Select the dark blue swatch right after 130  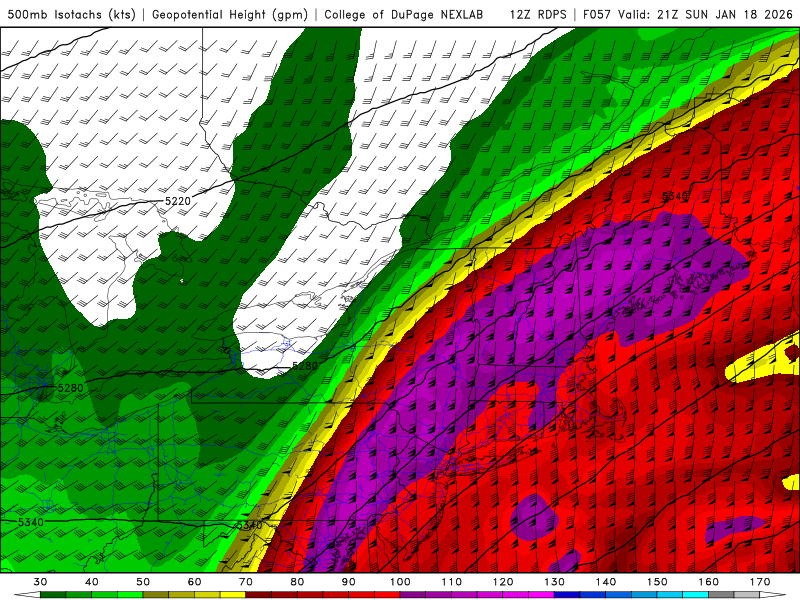click(567, 595)
